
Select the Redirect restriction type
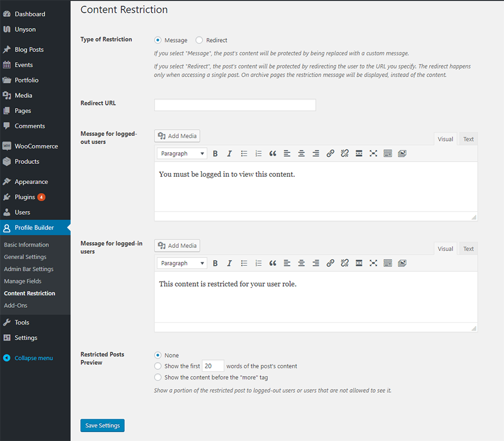tap(199, 40)
